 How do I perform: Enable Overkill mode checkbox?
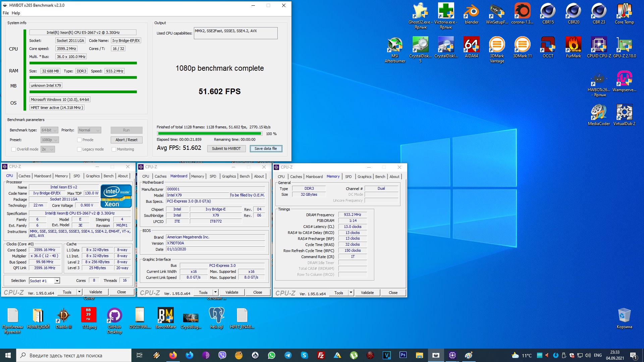tap(14, 149)
